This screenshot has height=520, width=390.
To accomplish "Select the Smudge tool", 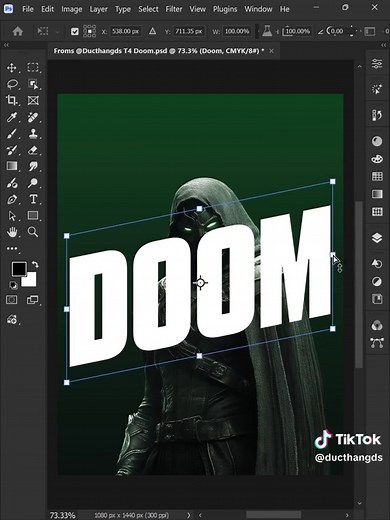I will click(33, 166).
